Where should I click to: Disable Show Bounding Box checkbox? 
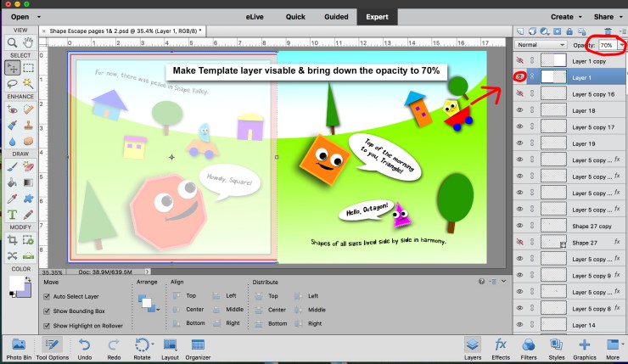point(48,311)
